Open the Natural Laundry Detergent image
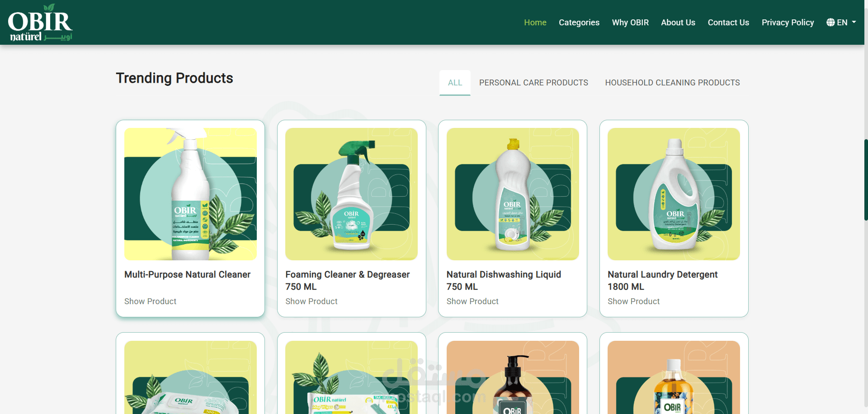The image size is (868, 414). pyautogui.click(x=674, y=194)
